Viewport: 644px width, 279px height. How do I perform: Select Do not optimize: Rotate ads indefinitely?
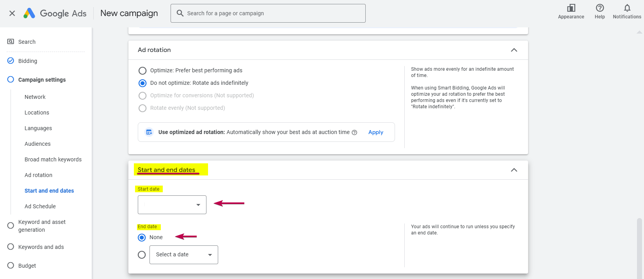coord(142,83)
